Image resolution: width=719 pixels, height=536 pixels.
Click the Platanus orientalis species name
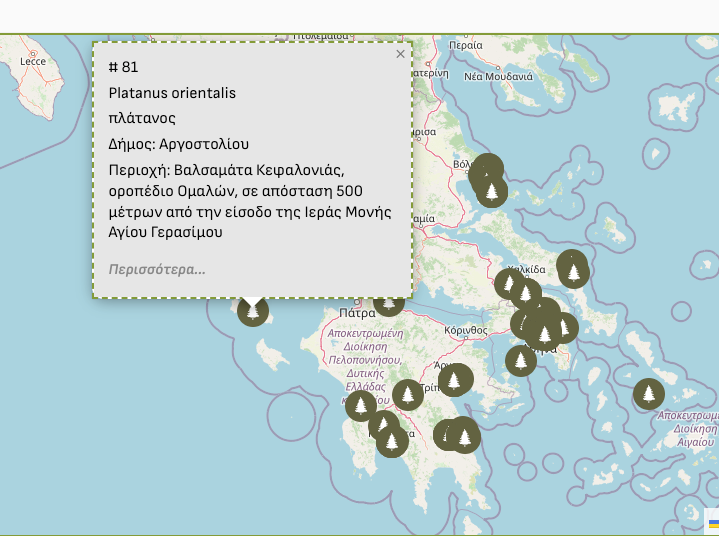click(172, 93)
